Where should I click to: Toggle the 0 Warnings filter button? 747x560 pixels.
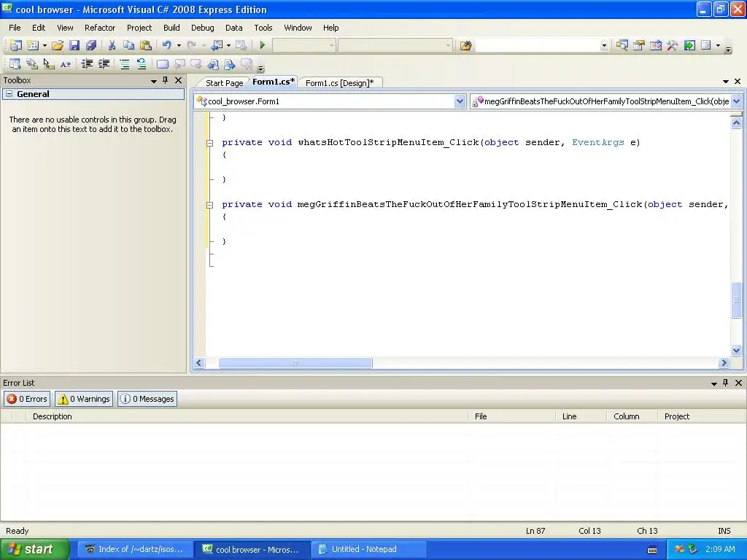(x=84, y=399)
